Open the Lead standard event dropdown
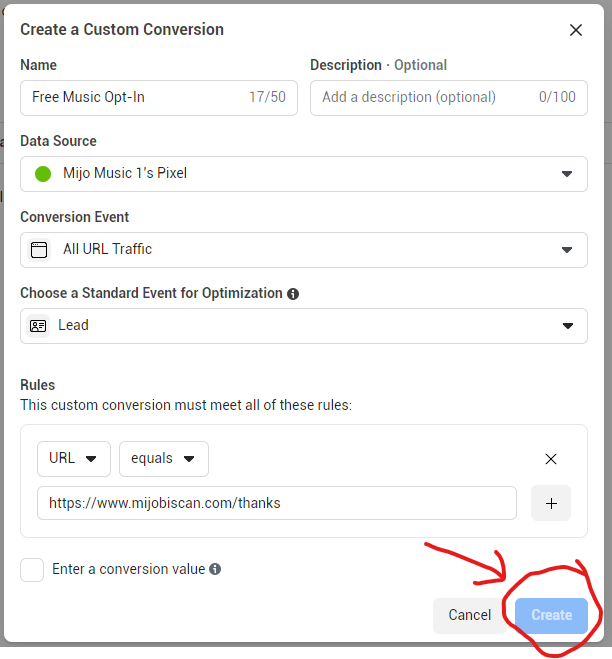This screenshot has width=612, height=659. coord(304,326)
